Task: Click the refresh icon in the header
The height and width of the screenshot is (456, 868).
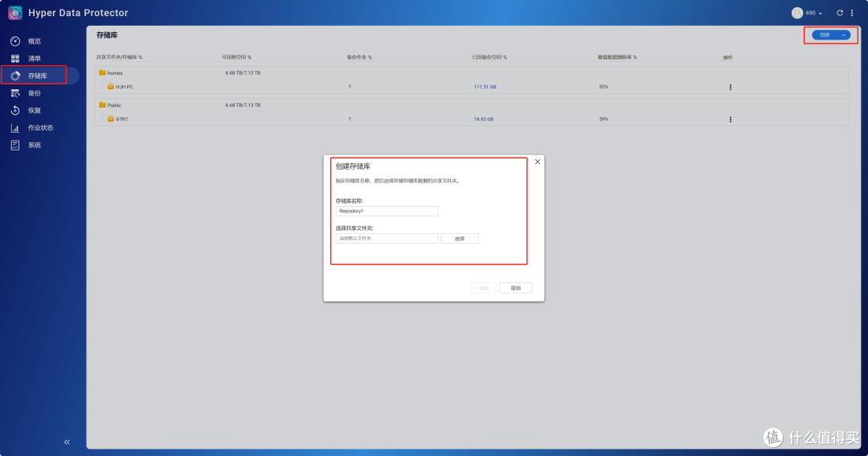Action: pos(840,13)
